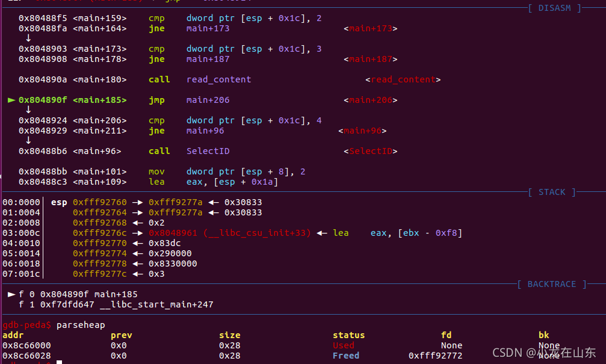Screen dimensions: 606x364
Task: Select stack value 0x83dc
Action: pos(165,244)
